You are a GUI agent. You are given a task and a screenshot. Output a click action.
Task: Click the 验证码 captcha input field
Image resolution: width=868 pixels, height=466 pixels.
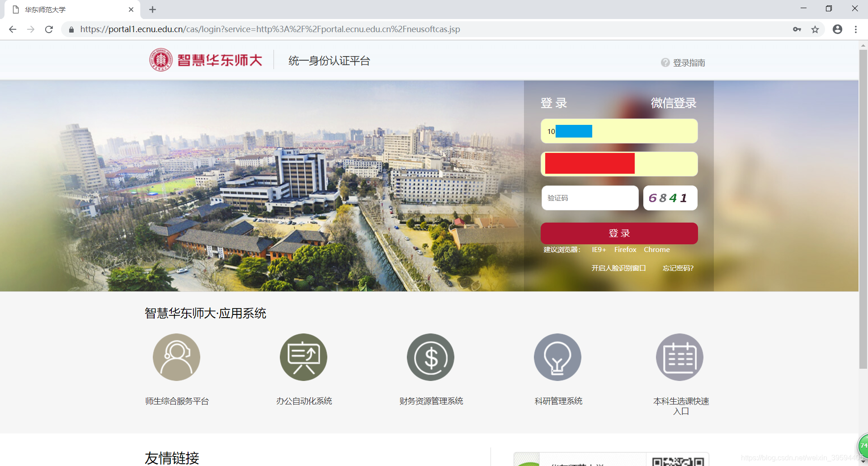coord(590,198)
